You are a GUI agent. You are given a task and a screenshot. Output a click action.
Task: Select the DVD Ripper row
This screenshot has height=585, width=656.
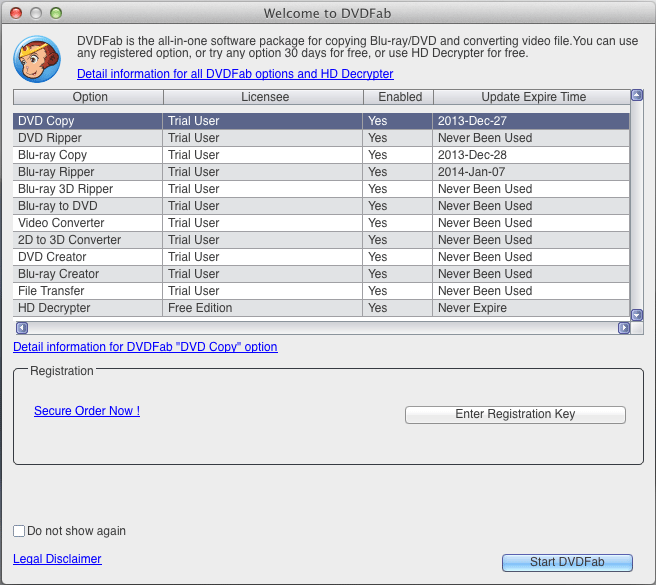(x=321, y=138)
